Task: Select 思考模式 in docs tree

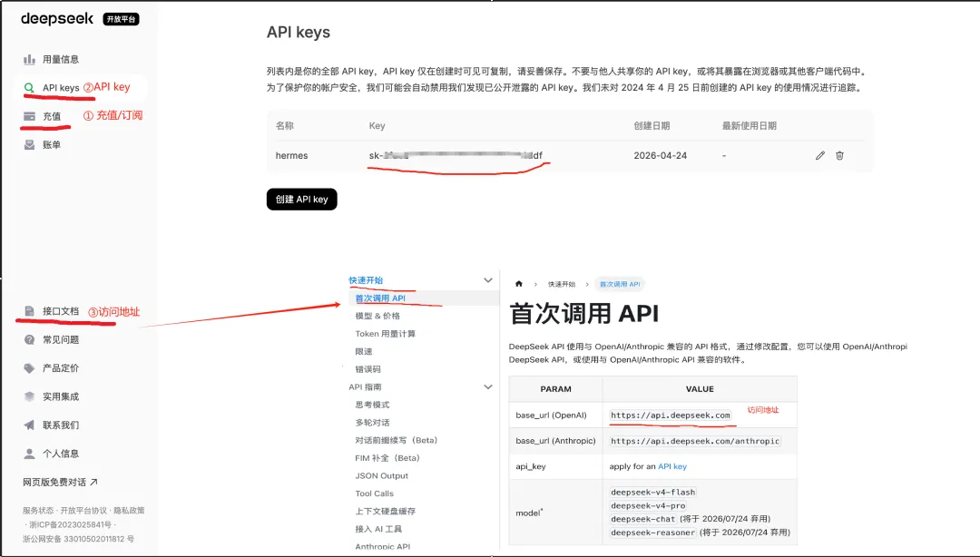Action: (x=373, y=405)
